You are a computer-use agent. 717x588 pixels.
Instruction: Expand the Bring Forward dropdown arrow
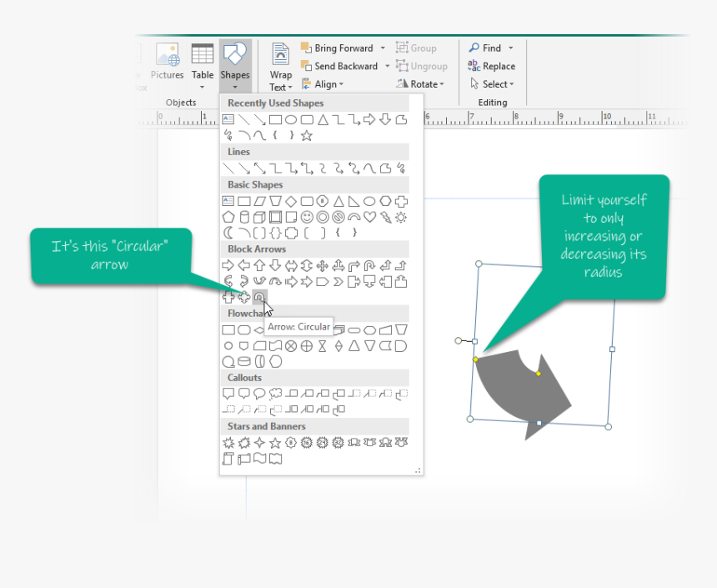click(x=383, y=48)
